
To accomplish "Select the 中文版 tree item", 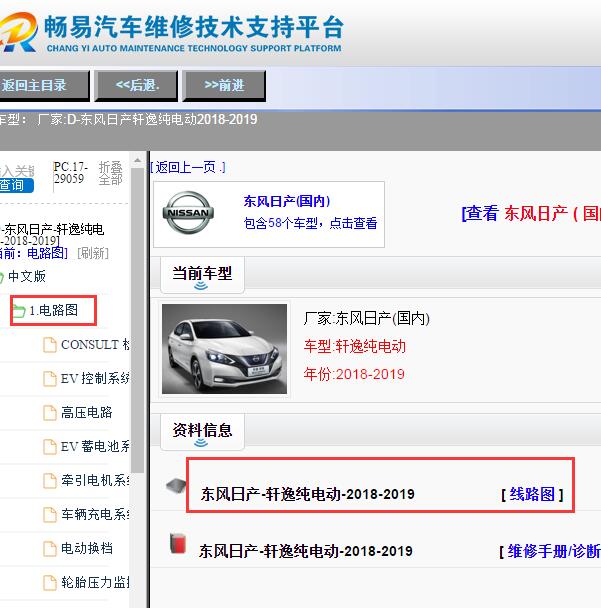I will pyautogui.click(x=27, y=276).
